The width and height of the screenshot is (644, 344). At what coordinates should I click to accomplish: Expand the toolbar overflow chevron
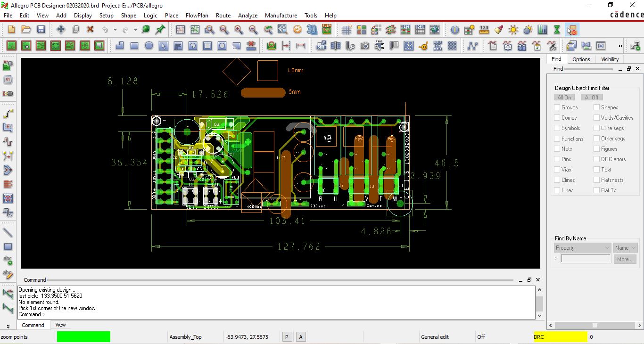620,46
